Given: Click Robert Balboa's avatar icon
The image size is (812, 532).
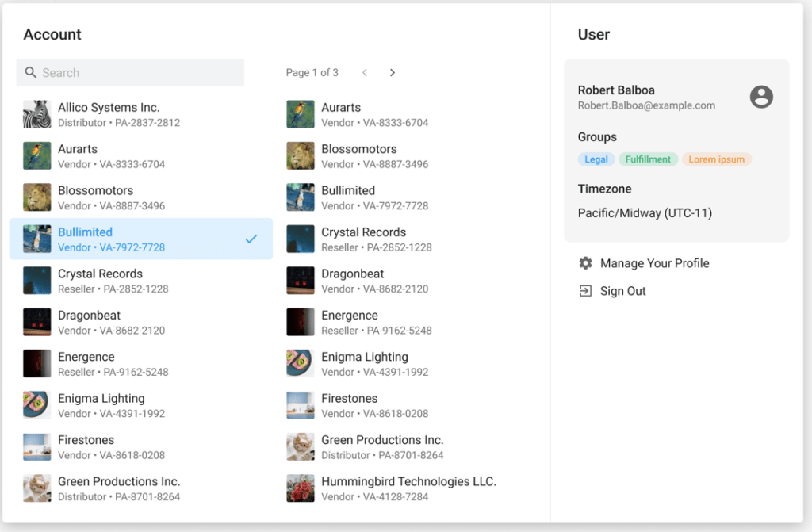Looking at the screenshot, I should (761, 96).
